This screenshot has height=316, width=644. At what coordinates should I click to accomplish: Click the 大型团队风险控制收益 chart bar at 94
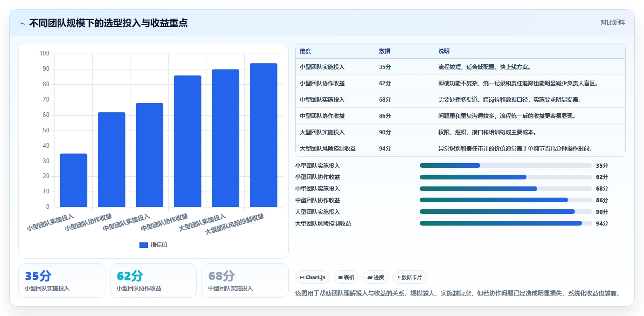click(263, 135)
